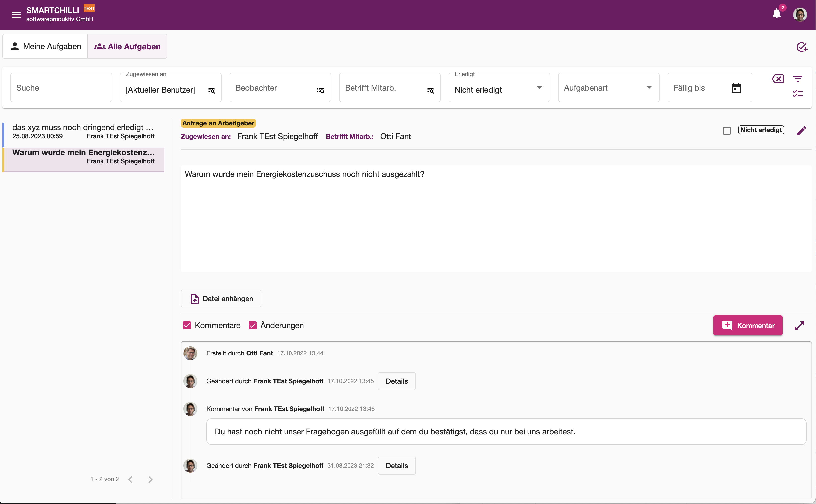Click the add new task icon

801,47
